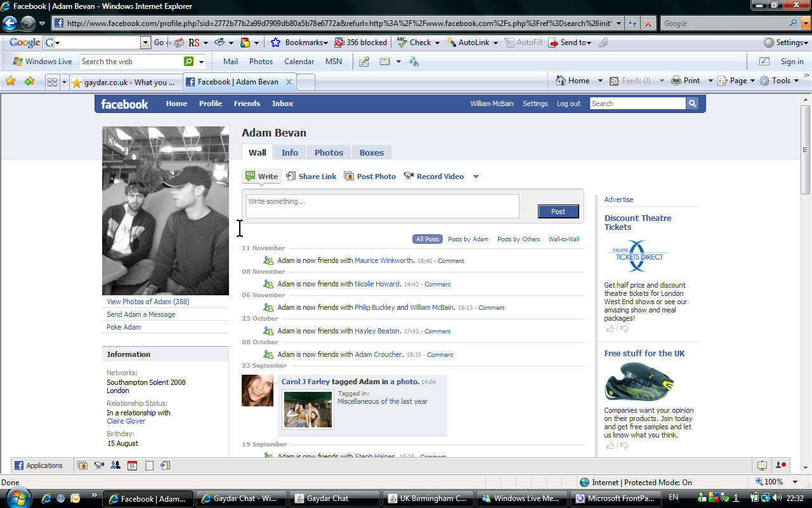Click the Google search magnifier icon

pos(794,23)
